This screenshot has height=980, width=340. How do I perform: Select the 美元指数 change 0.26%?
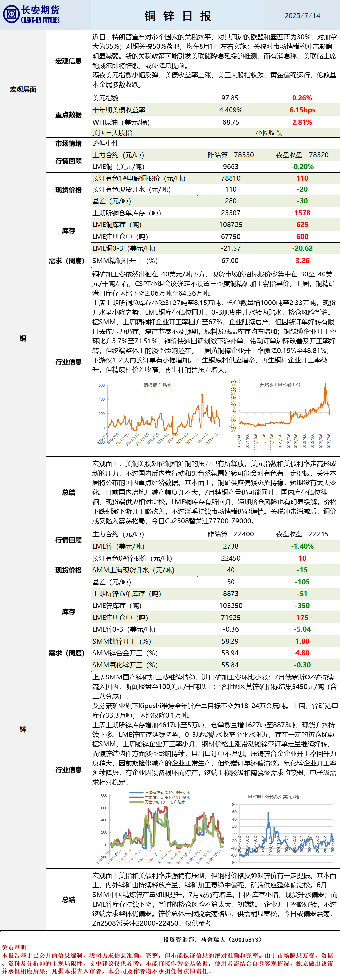click(x=302, y=98)
